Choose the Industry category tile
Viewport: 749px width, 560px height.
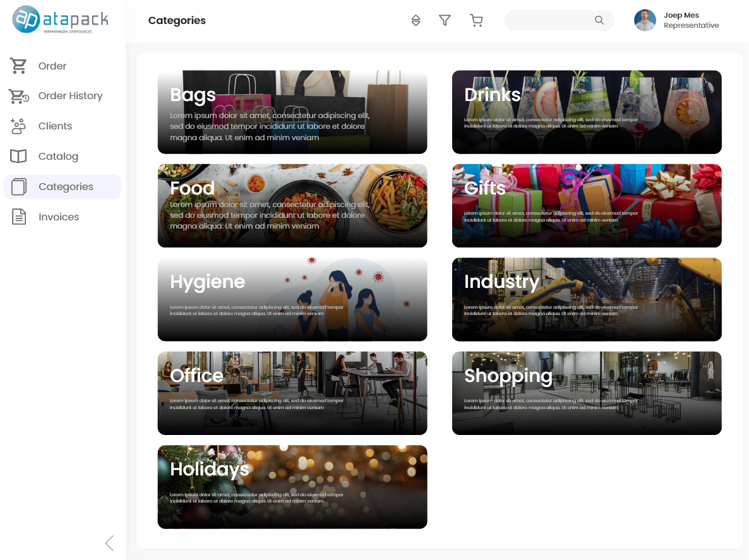(587, 299)
